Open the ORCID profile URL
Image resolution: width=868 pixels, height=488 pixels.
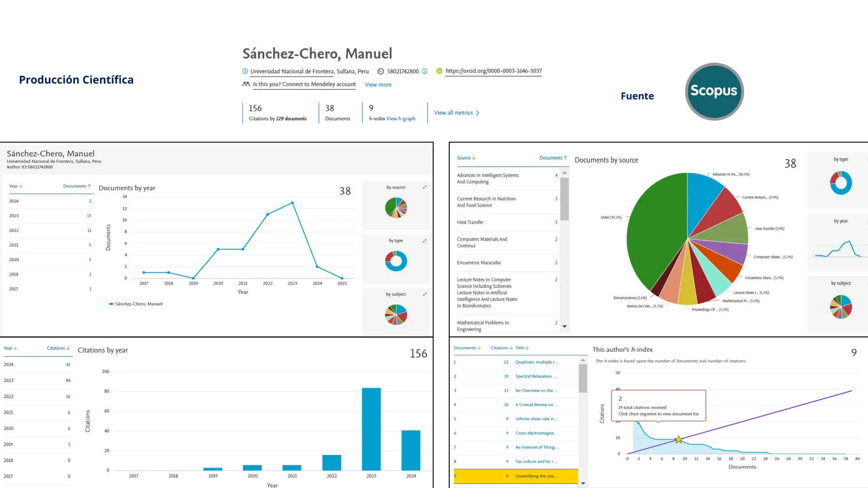coord(493,71)
